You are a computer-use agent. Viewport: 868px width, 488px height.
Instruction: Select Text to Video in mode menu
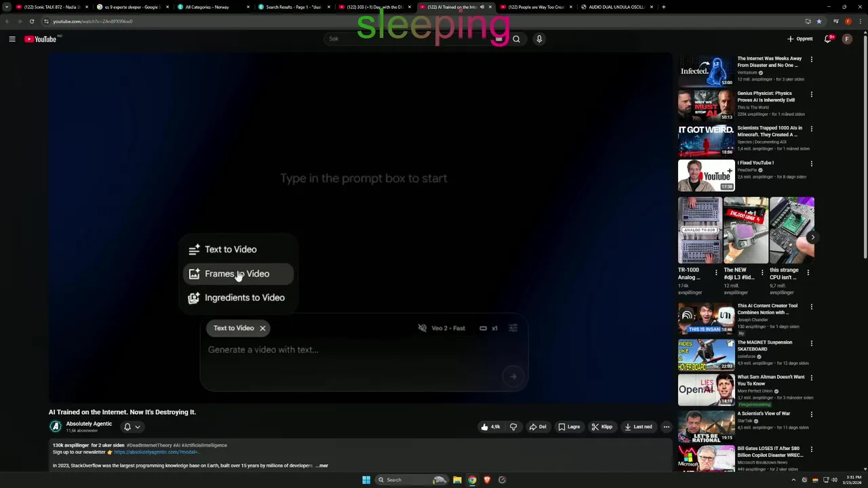(x=238, y=249)
